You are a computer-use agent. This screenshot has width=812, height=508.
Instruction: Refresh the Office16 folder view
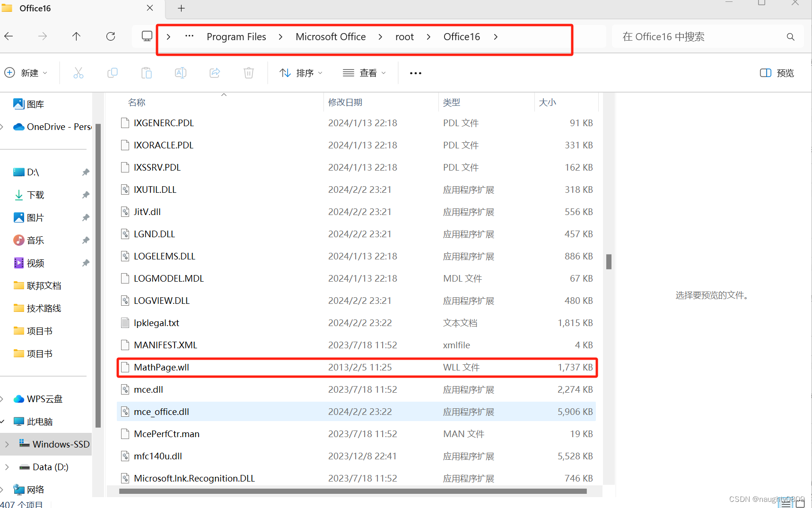click(111, 36)
